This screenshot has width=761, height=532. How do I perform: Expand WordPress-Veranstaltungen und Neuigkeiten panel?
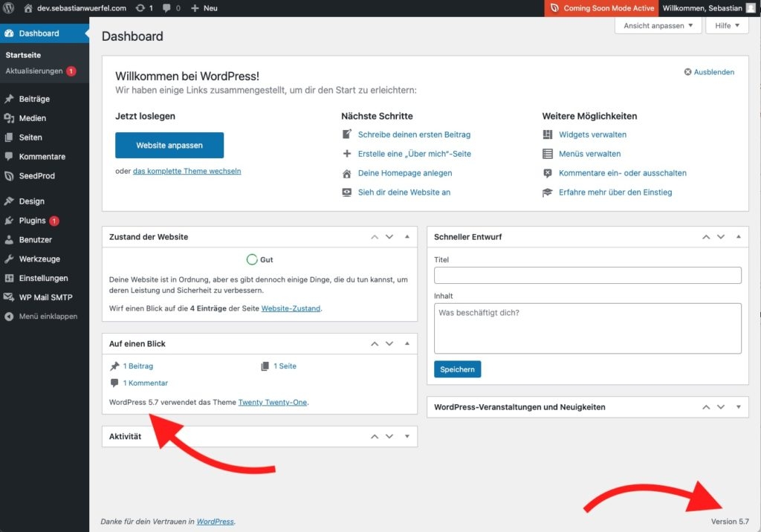pyautogui.click(x=738, y=407)
